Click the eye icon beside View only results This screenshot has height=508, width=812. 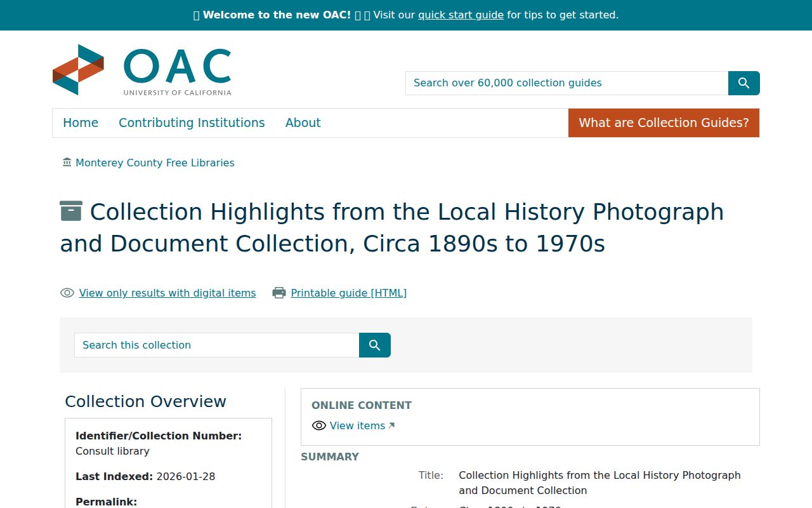pos(67,293)
